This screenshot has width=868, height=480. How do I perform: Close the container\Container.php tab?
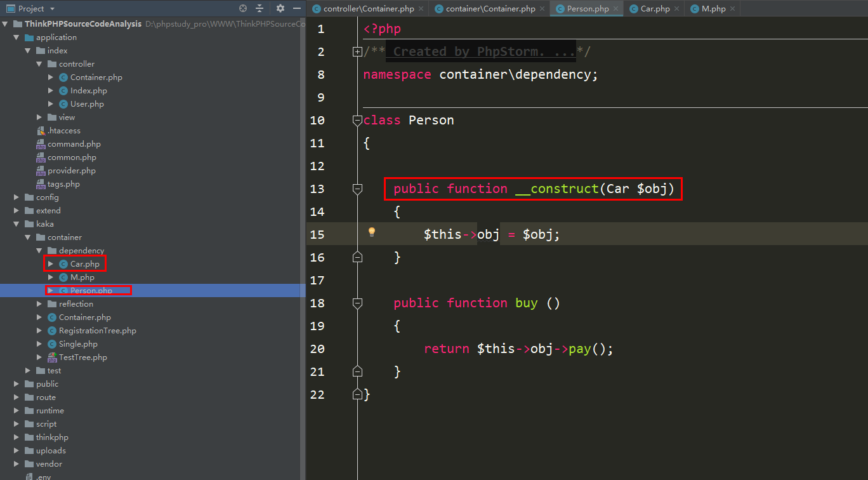coord(543,9)
